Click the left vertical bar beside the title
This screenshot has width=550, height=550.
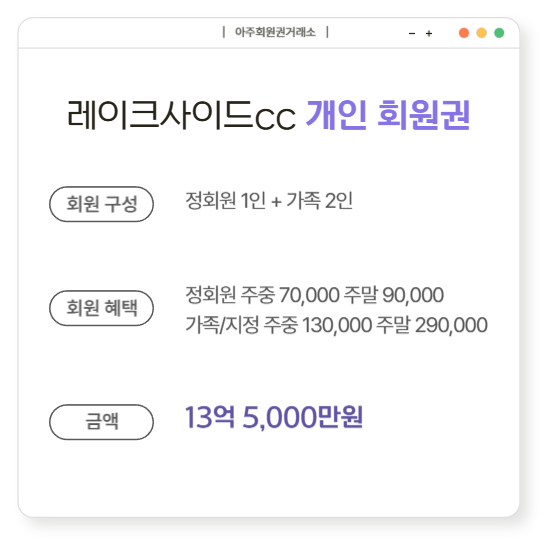point(223,32)
